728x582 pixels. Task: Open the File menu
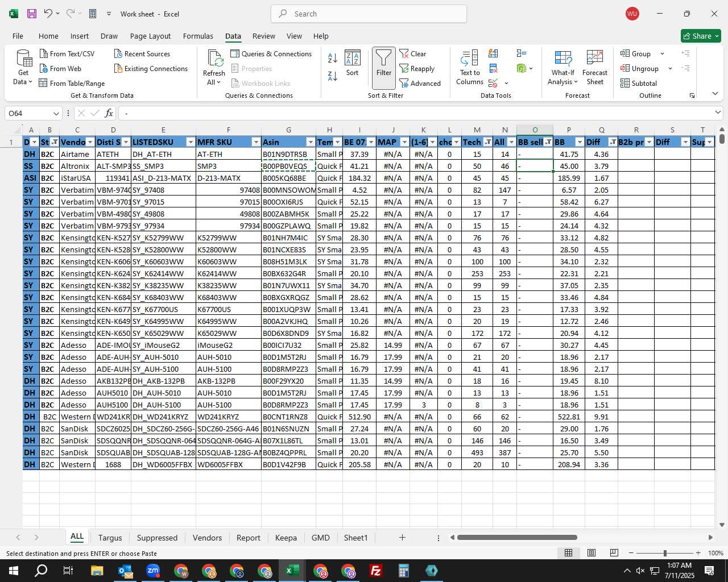(18, 36)
